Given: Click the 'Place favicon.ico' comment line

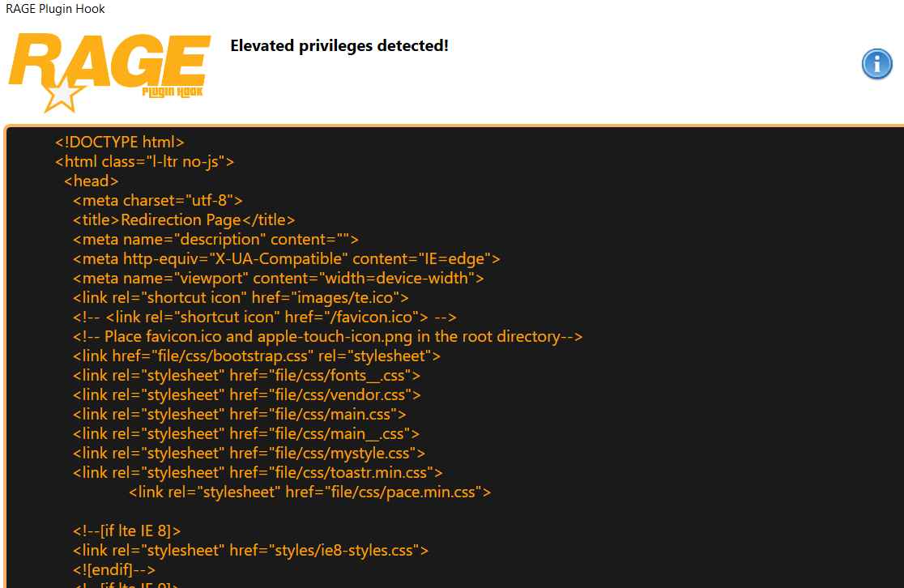Looking at the screenshot, I should tap(327, 337).
